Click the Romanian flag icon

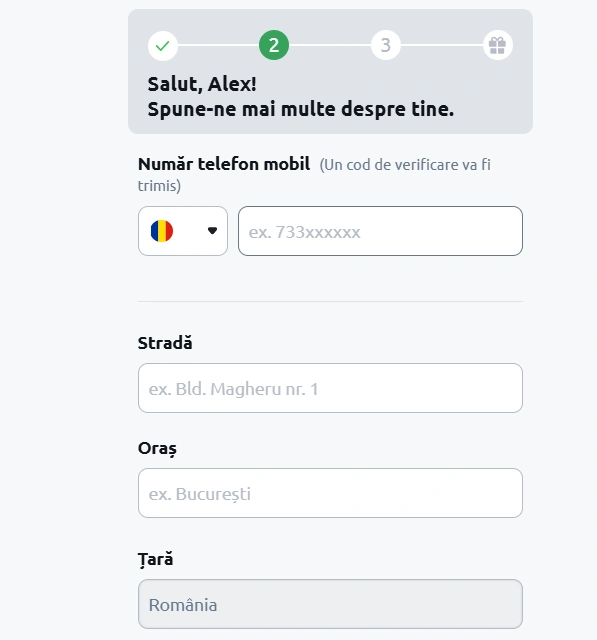coord(162,231)
